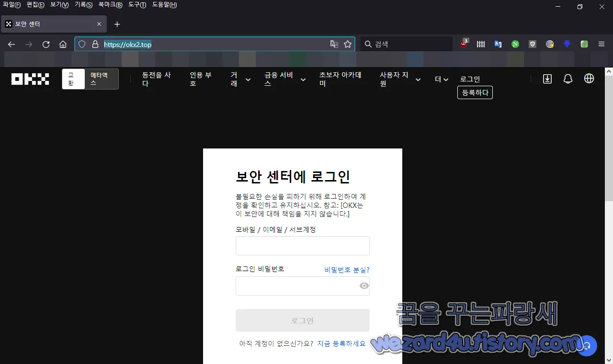Open the 비밀번호 분실? link
This screenshot has height=364, width=613.
pyautogui.click(x=347, y=269)
